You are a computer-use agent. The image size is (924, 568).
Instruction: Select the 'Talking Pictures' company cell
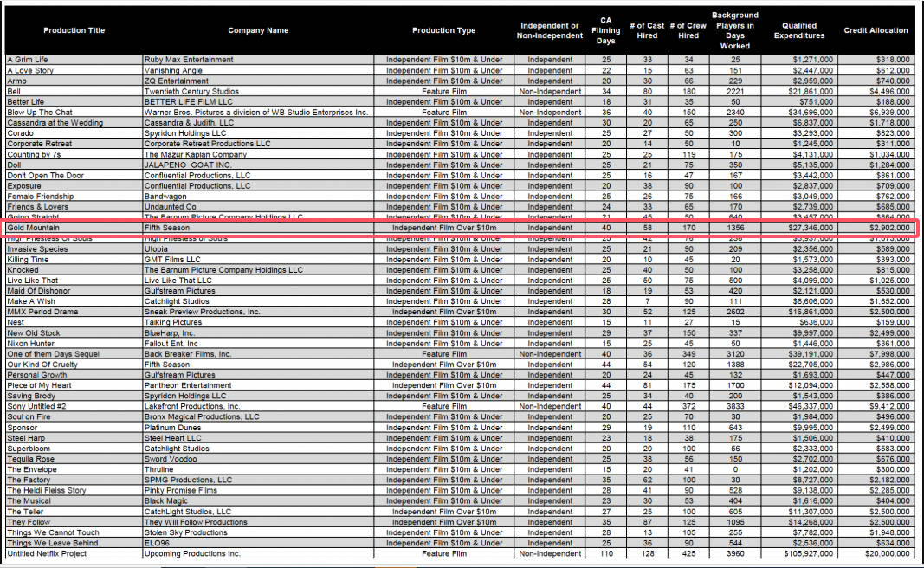258,322
